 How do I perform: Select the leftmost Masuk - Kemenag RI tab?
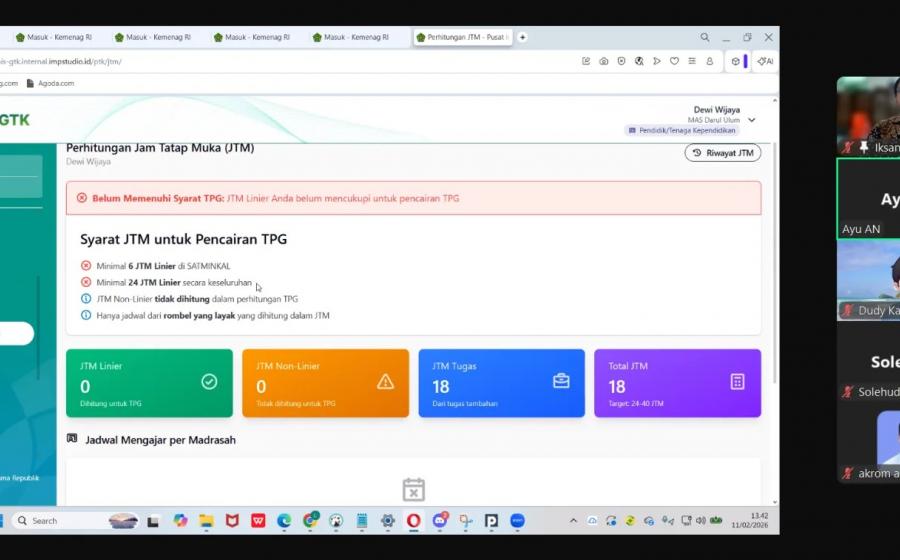[54, 37]
